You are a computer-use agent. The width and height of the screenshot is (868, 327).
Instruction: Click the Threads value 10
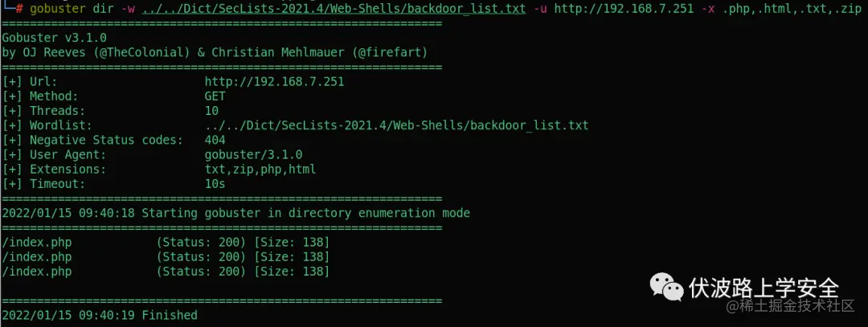tap(211, 111)
